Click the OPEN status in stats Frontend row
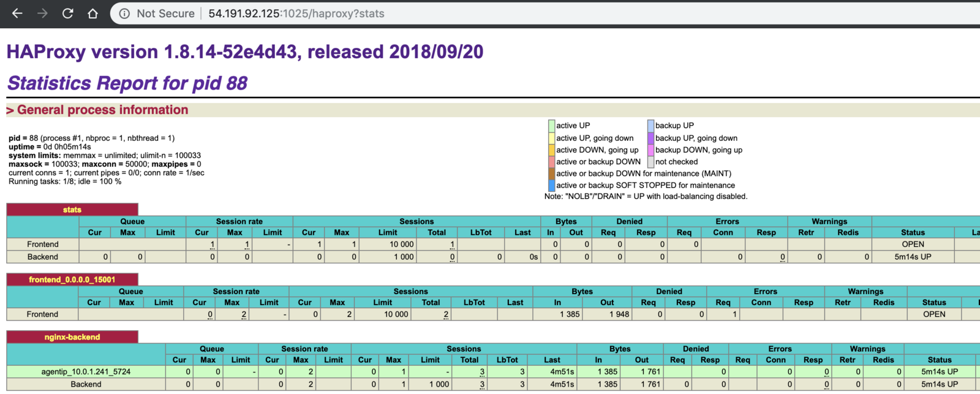Image resolution: width=980 pixels, height=394 pixels. click(913, 244)
